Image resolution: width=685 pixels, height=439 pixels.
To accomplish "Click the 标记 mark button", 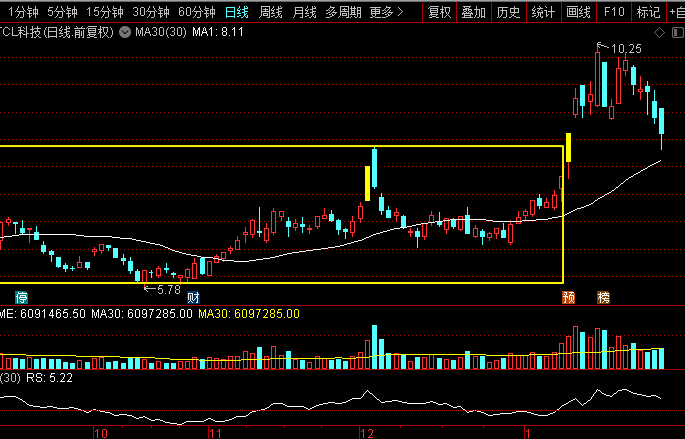I will tap(648, 12).
